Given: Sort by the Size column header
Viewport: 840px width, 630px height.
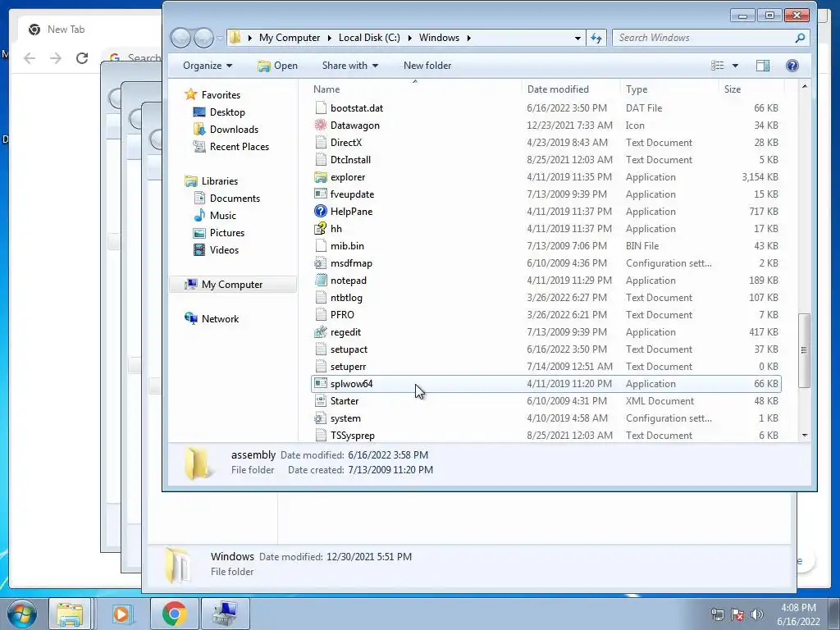Looking at the screenshot, I should coord(751,89).
